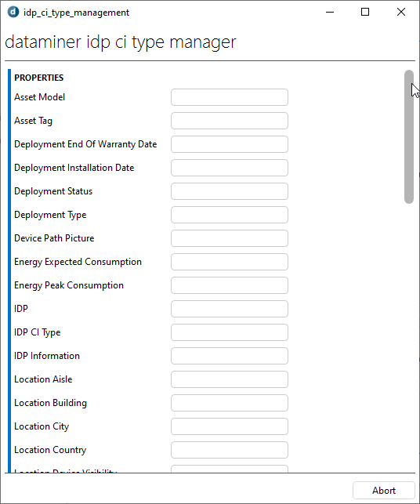Click the 'Deployment Installation Date' label
420x504 pixels.
tap(74, 168)
